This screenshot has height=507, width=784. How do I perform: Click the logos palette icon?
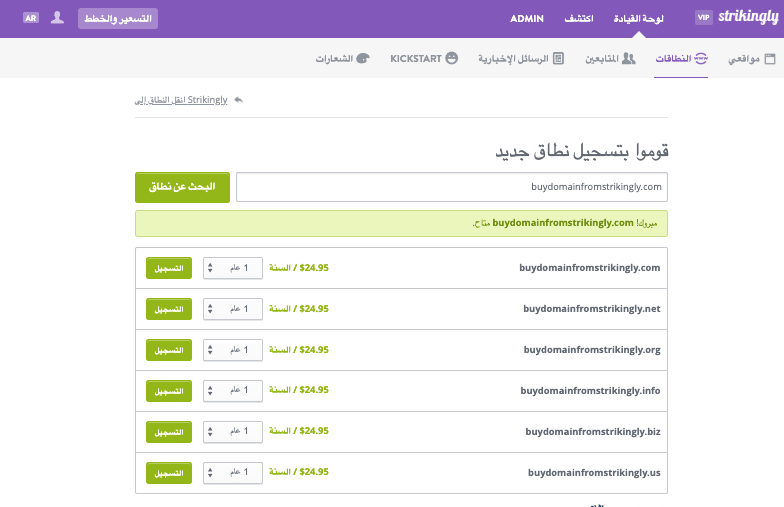click(x=363, y=58)
